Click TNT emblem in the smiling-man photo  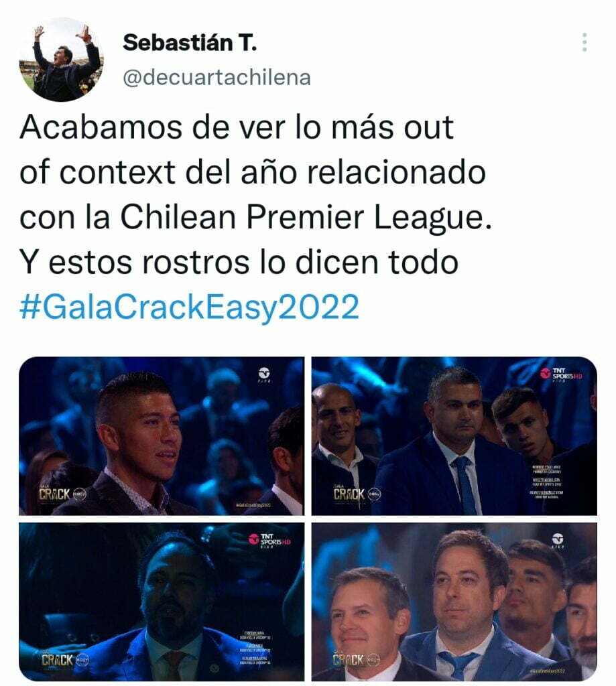pyautogui.click(x=264, y=374)
